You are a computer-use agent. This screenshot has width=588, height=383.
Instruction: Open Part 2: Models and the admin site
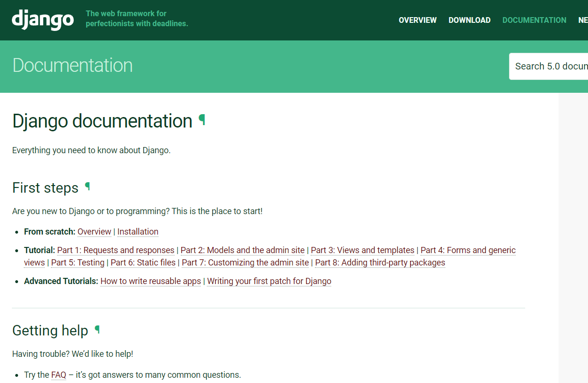[243, 250]
